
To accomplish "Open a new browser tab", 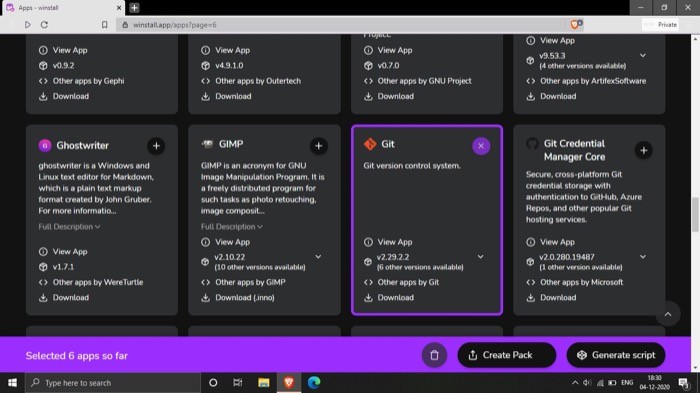I will (134, 8).
